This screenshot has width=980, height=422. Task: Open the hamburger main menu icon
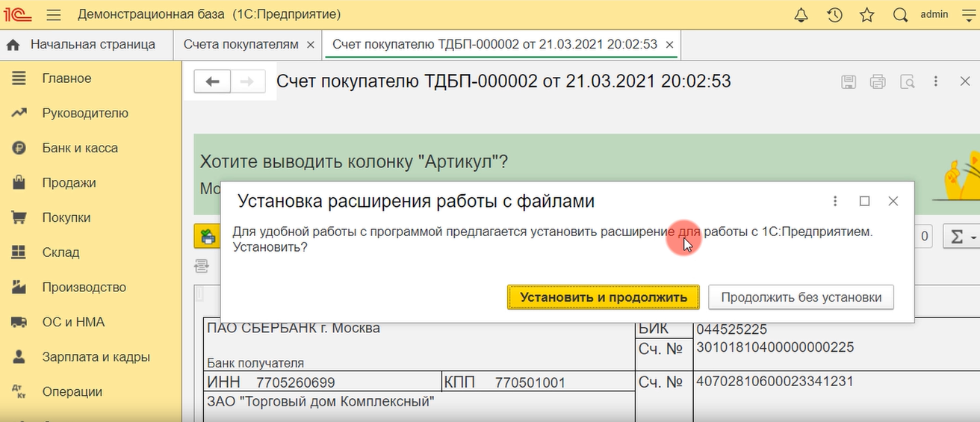point(53,15)
